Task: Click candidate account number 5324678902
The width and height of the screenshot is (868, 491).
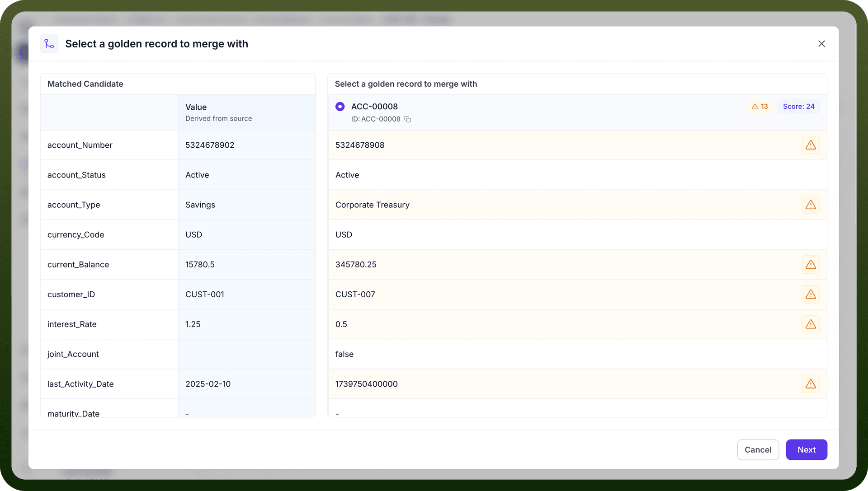Action: coord(210,145)
